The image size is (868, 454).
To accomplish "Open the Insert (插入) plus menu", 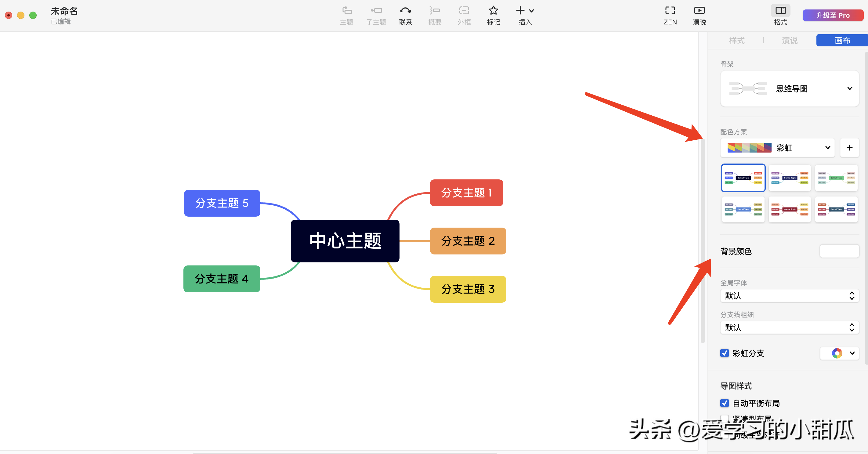I will [x=525, y=16].
